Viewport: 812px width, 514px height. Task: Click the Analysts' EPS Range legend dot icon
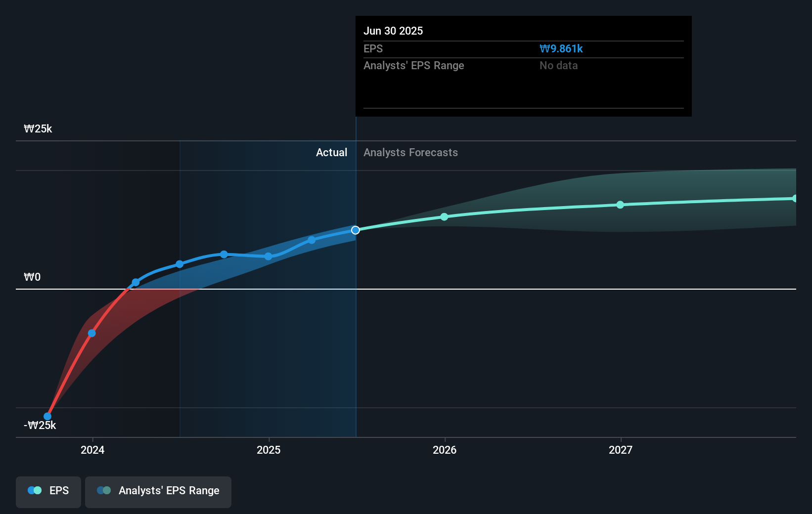(104, 490)
